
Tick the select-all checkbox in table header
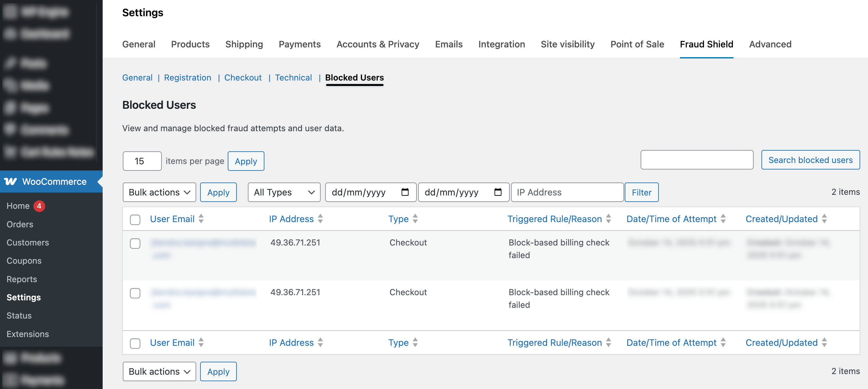click(135, 220)
